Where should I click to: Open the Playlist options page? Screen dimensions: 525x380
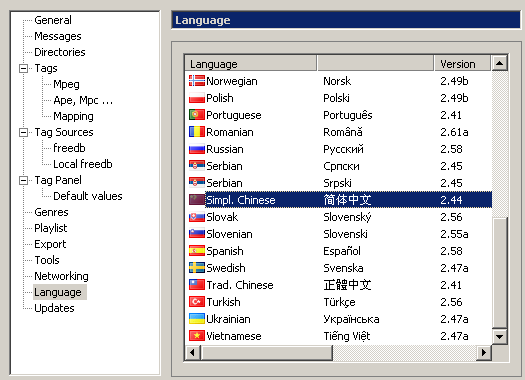pos(51,228)
